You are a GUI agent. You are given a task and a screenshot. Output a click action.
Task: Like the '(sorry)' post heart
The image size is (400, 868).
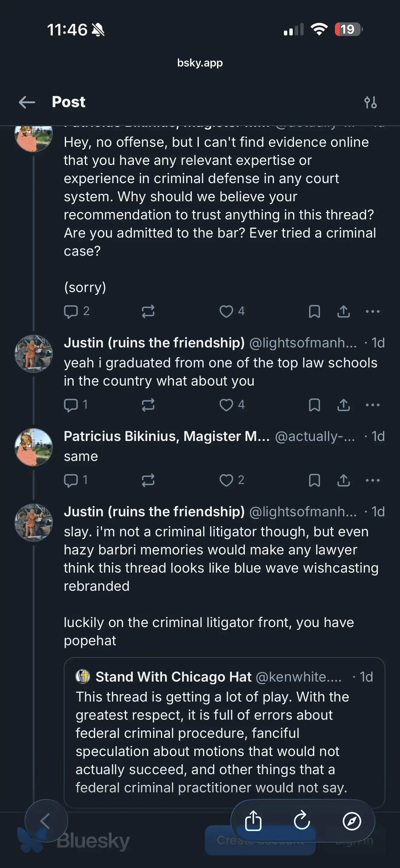pyautogui.click(x=226, y=311)
